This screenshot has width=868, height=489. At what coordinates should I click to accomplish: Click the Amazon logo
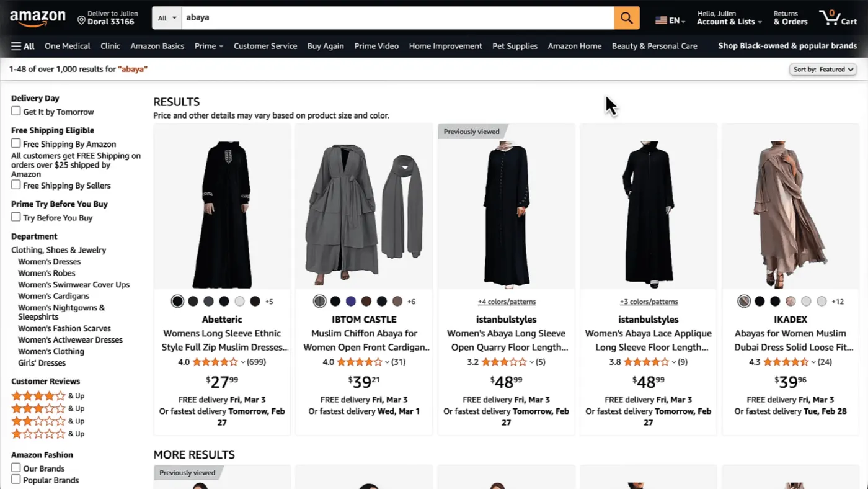(37, 19)
